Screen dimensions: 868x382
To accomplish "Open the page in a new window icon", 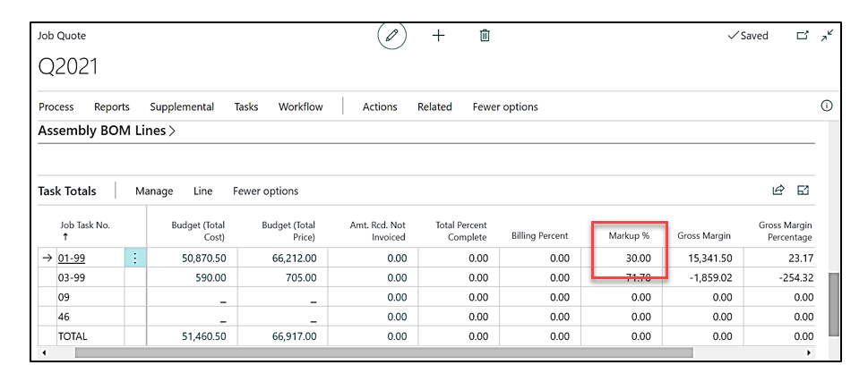I will (x=803, y=36).
